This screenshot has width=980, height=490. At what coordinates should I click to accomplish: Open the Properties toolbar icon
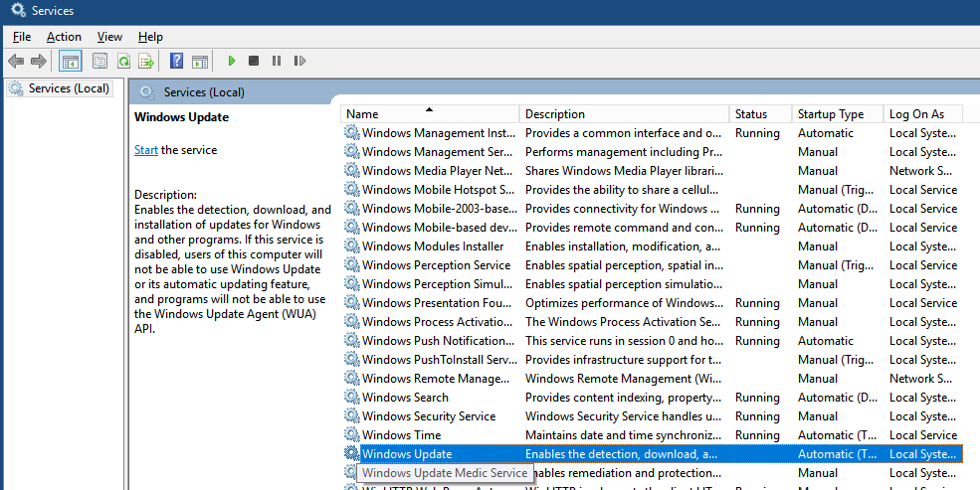pyautogui.click(x=100, y=62)
